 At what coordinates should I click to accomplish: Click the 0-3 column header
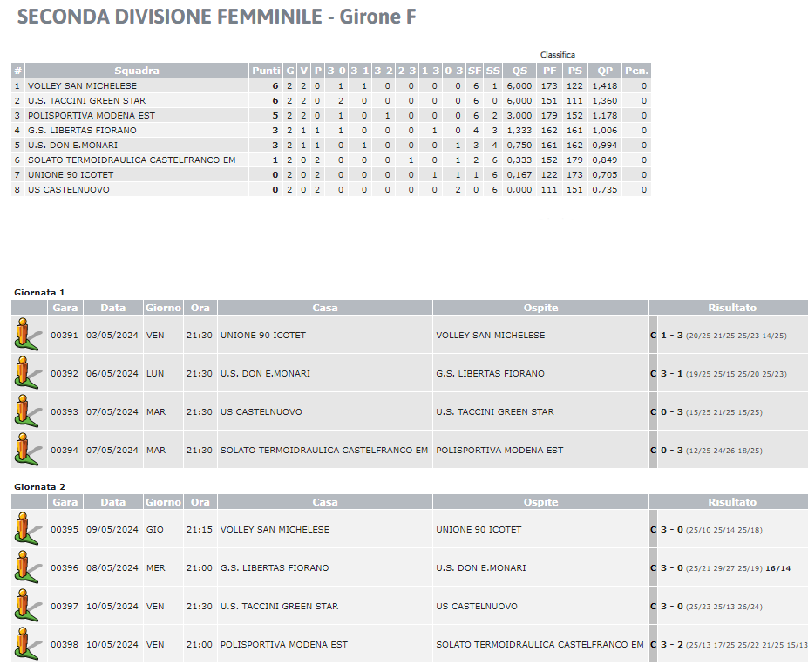coord(454,71)
